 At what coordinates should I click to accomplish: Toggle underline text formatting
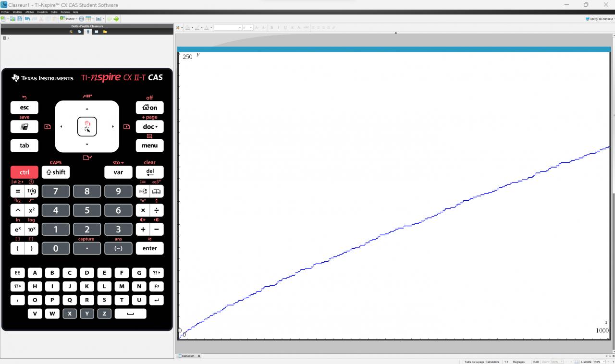[285, 28]
